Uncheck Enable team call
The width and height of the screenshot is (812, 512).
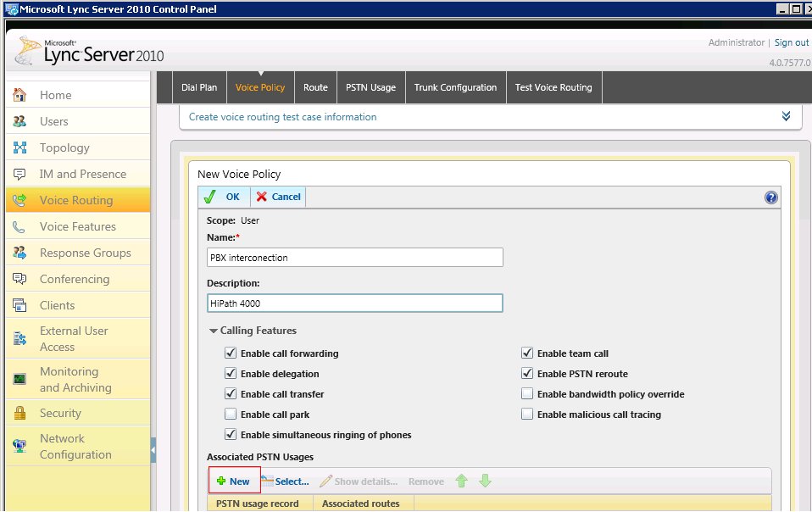527,353
